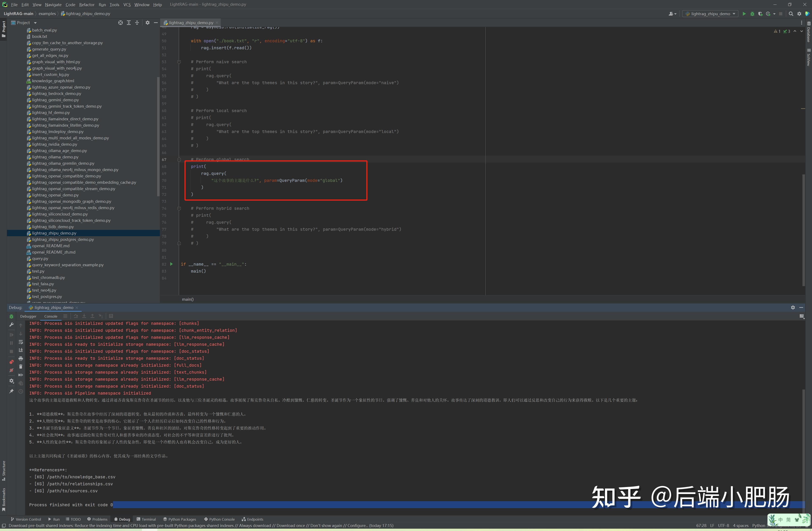Click the Python Packages tool window button
812x531 pixels.
(x=180, y=519)
